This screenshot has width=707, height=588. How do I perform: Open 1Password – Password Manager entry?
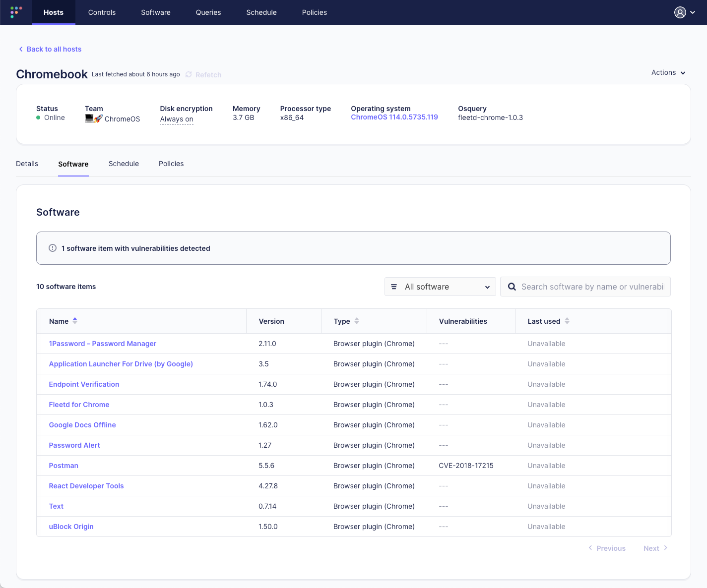tap(103, 344)
